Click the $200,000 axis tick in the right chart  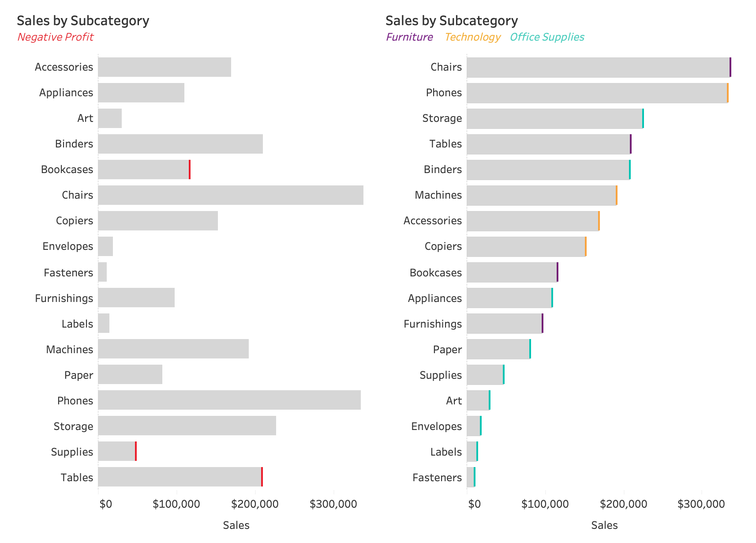[623, 504]
